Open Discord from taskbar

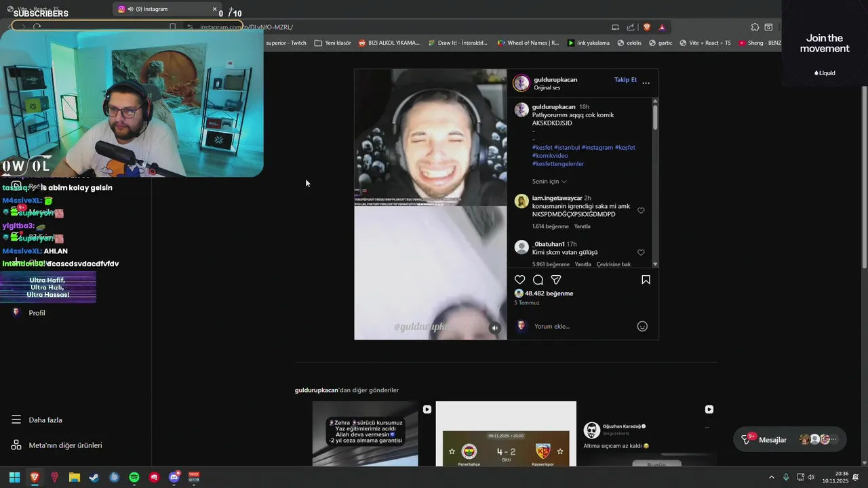click(x=174, y=477)
